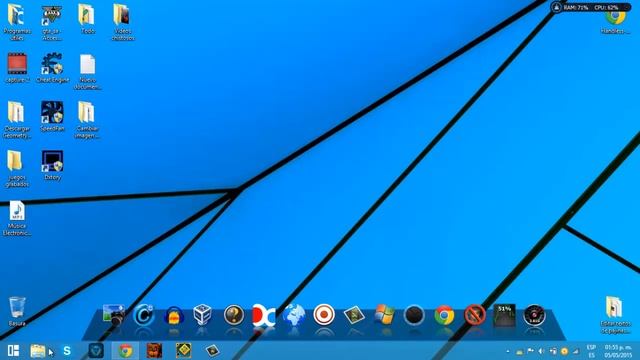The width and height of the screenshot is (640, 360).
Task: Open the "Descargar Geometry" folder
Action: coord(17,120)
